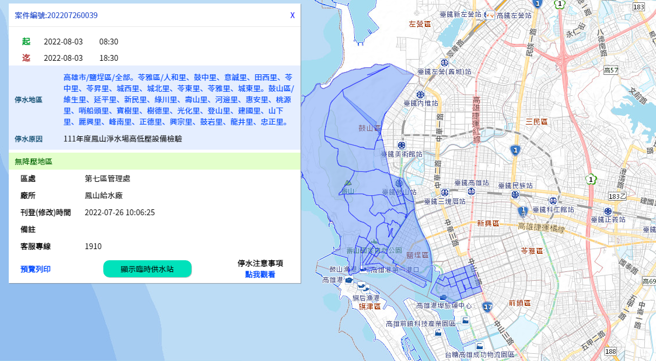Click the 壽山 mountain peak icon
The image size is (656, 361).
tap(347, 183)
